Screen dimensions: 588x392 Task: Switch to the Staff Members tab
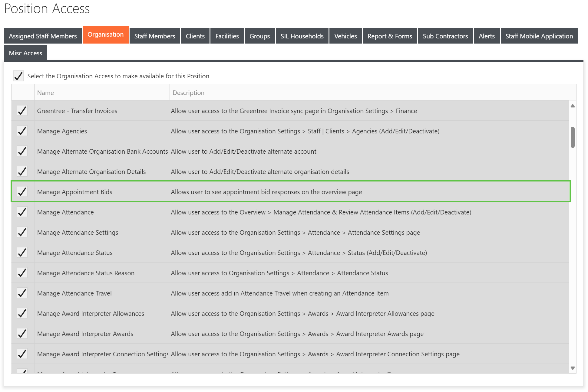click(155, 36)
